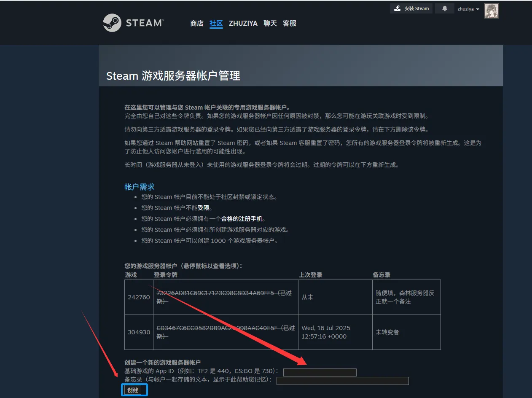The image size is (532, 398).
Task: Open the zhuziya profile avatar
Action: [x=491, y=11]
